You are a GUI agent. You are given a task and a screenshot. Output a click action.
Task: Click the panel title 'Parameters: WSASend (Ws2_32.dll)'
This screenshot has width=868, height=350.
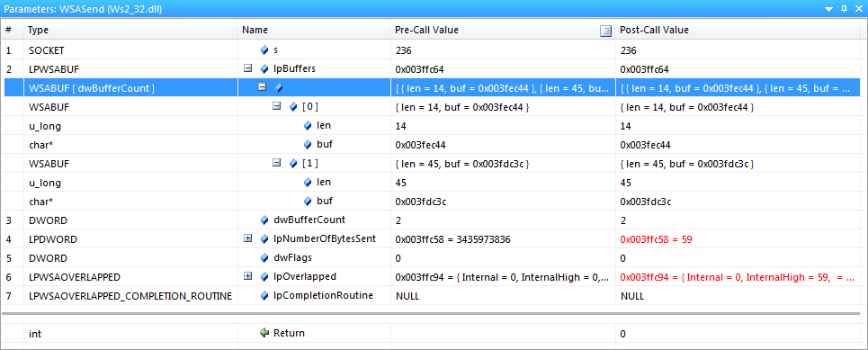[83, 9]
